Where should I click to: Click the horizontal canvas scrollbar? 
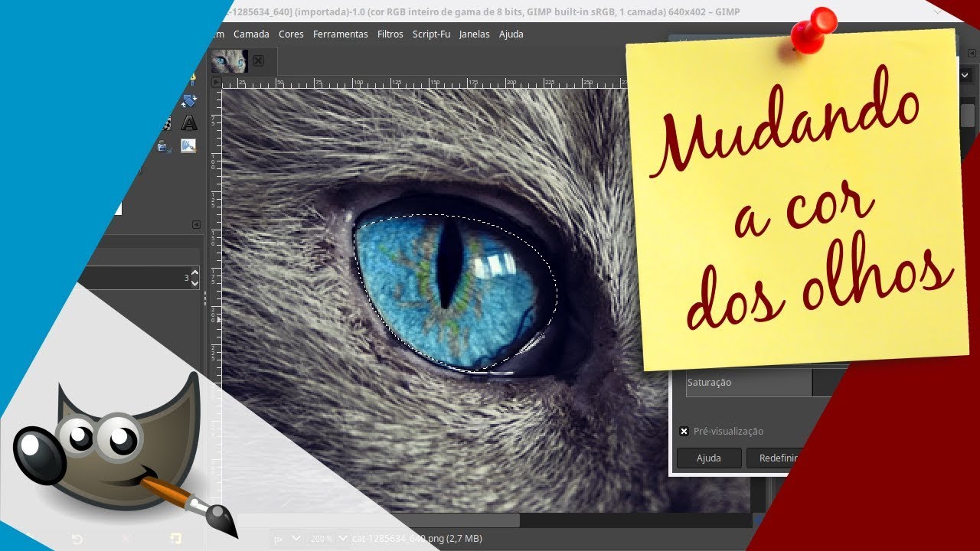point(379,520)
